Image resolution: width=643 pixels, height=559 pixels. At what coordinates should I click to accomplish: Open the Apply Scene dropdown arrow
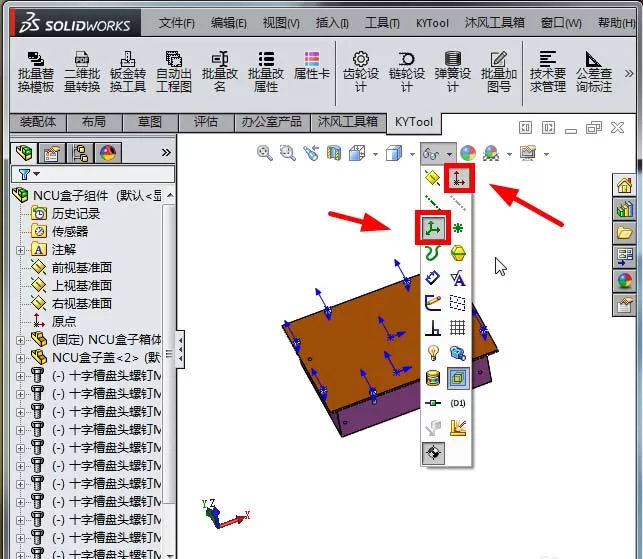pos(509,155)
